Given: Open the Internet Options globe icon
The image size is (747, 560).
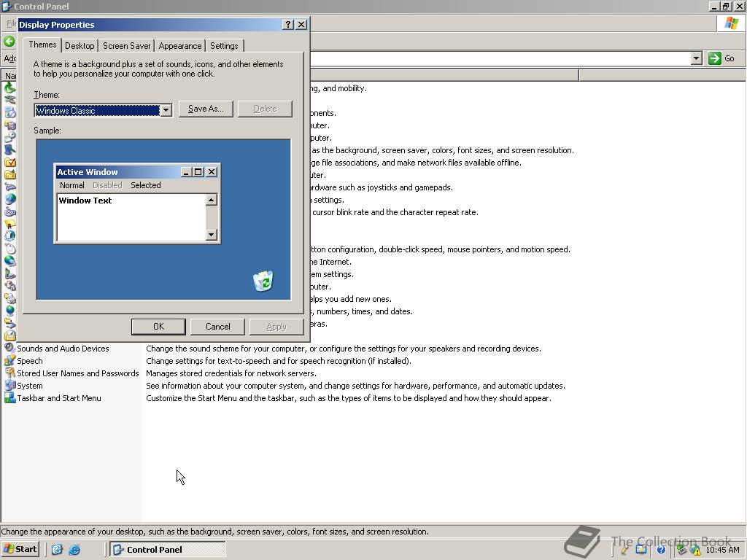Looking at the screenshot, I should pos(9,200).
